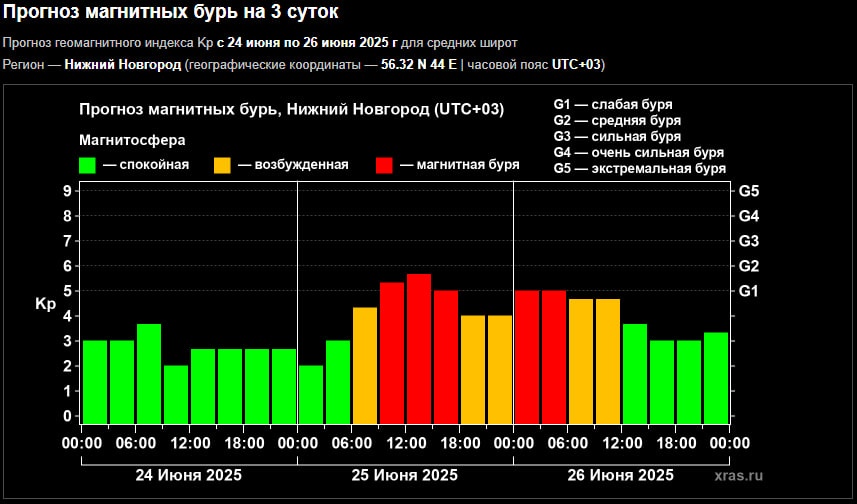Select the '25 Июня 2025' date label
This screenshot has height=504, width=857.
405,475
